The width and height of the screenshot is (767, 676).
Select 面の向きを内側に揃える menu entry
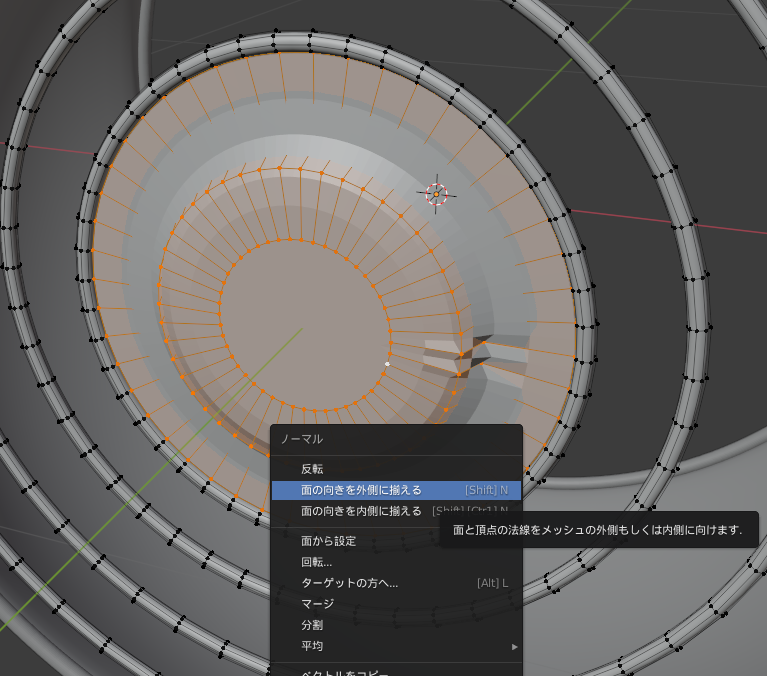point(396,511)
